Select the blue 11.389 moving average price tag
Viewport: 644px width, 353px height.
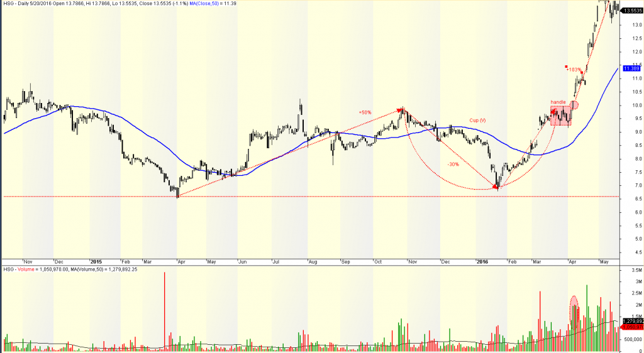pyautogui.click(x=631, y=68)
